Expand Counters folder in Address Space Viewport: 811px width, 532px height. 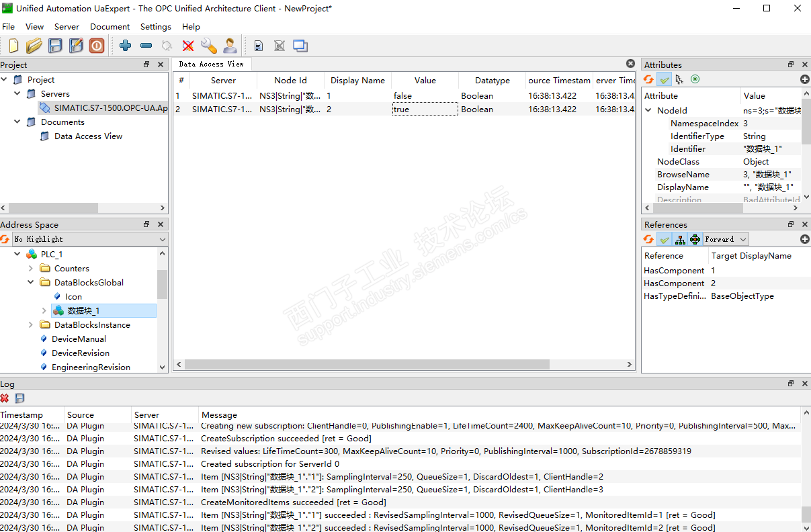pos(31,269)
